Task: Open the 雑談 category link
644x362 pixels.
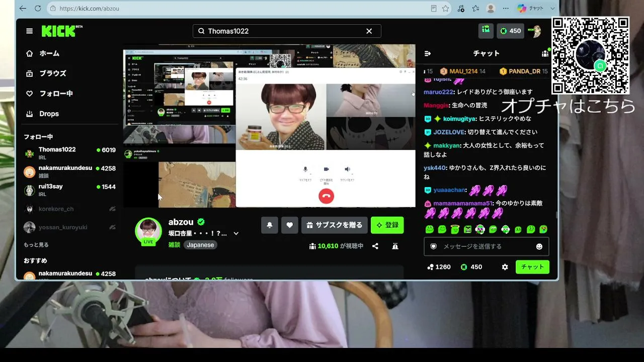Action: pyautogui.click(x=174, y=245)
